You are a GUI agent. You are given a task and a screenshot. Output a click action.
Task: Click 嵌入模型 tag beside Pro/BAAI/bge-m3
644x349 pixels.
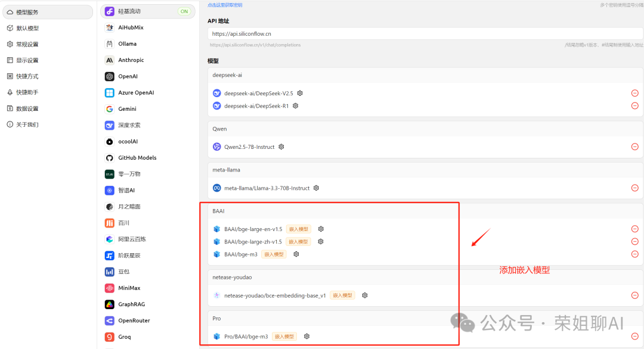[x=284, y=336]
